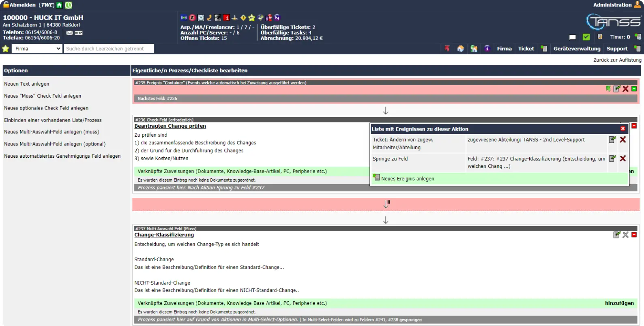Open the Ticket menu
Viewport: 644px width, 326px height.
pos(526,49)
